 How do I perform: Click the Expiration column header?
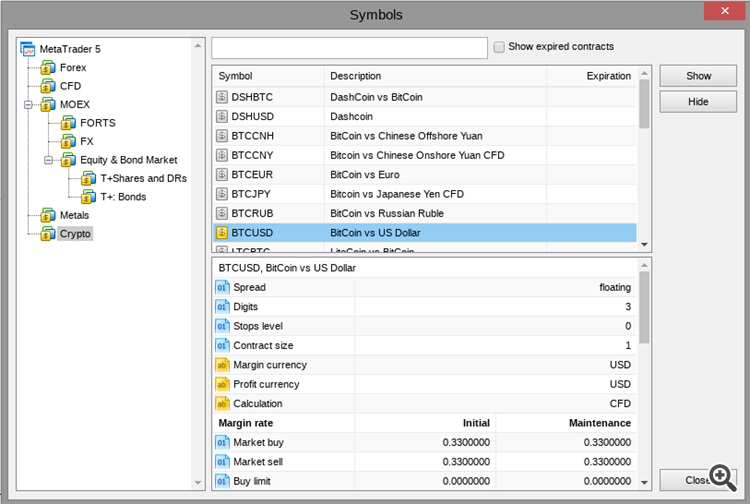(x=592, y=76)
